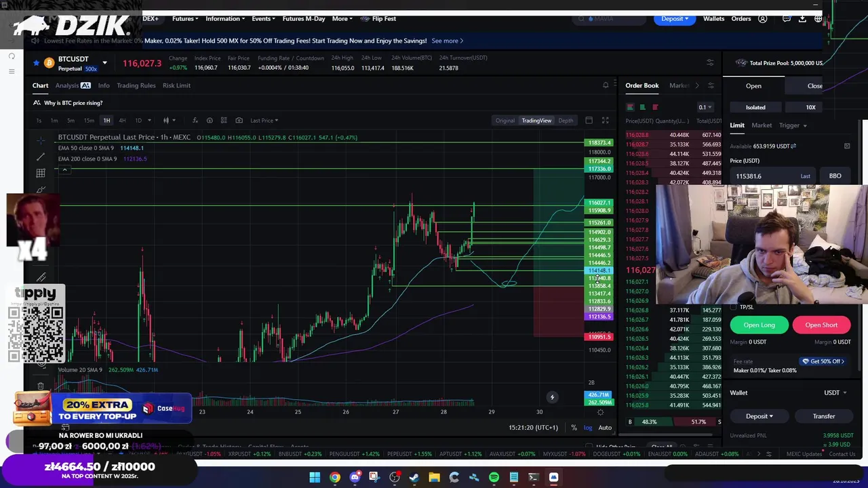Open the chart indicators (fx) icon
The height and width of the screenshot is (488, 868).
(x=195, y=121)
